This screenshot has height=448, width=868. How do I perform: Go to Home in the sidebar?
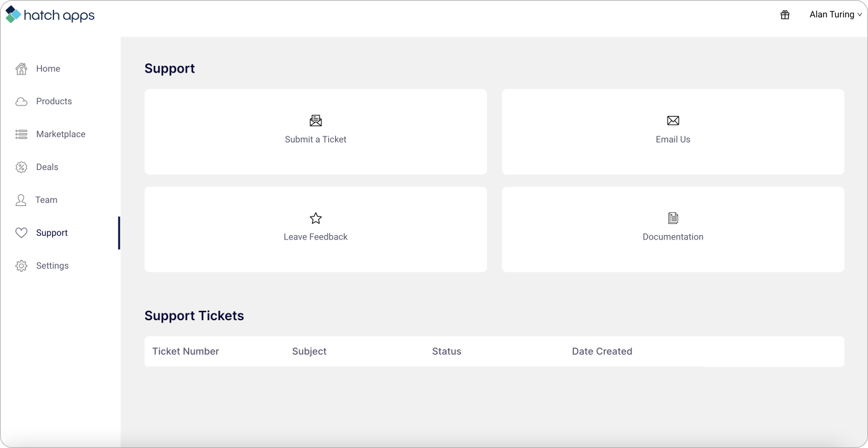click(48, 69)
